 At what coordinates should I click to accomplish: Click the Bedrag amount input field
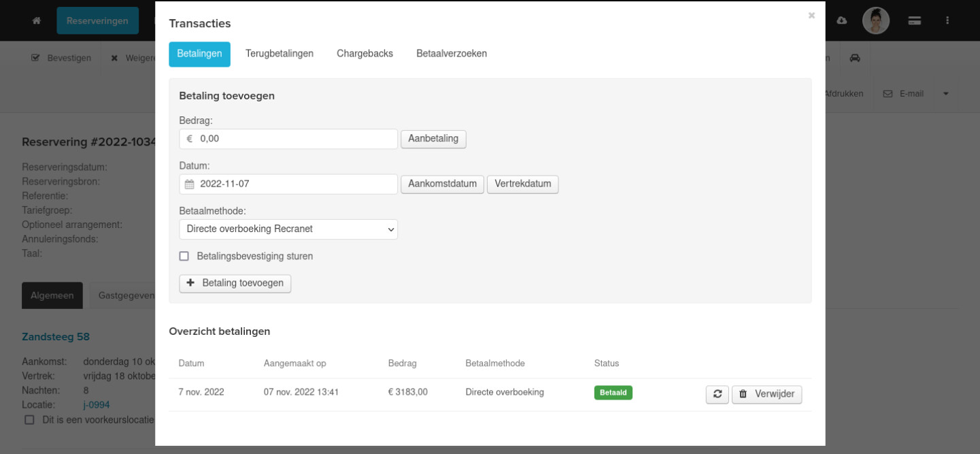pos(296,139)
